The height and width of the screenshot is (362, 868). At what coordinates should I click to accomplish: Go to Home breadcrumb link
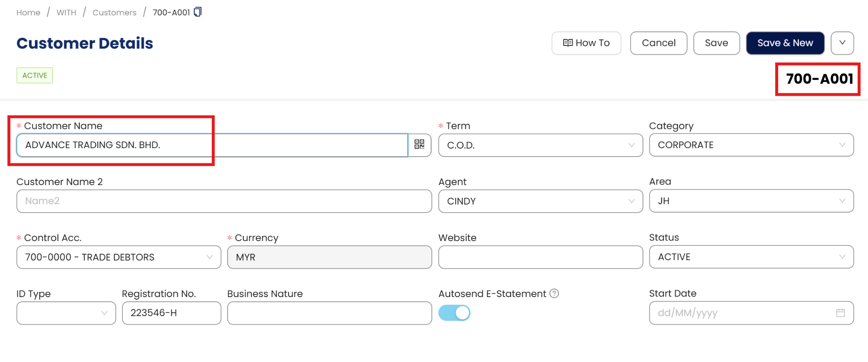(x=28, y=13)
